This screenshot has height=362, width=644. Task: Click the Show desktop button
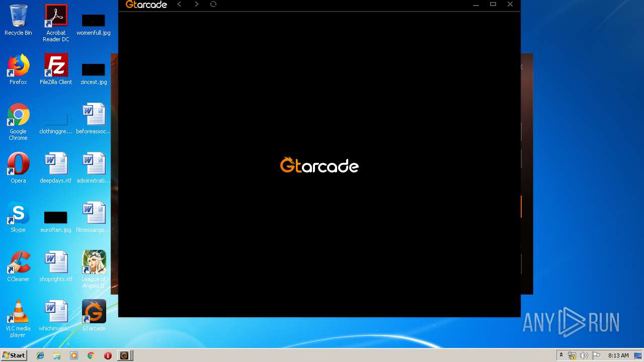coord(638,355)
